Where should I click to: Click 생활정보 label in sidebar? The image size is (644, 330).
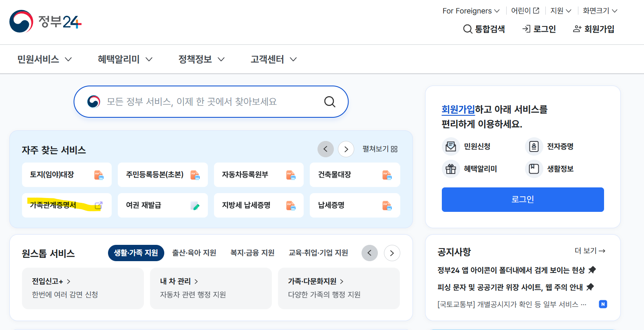560,169
